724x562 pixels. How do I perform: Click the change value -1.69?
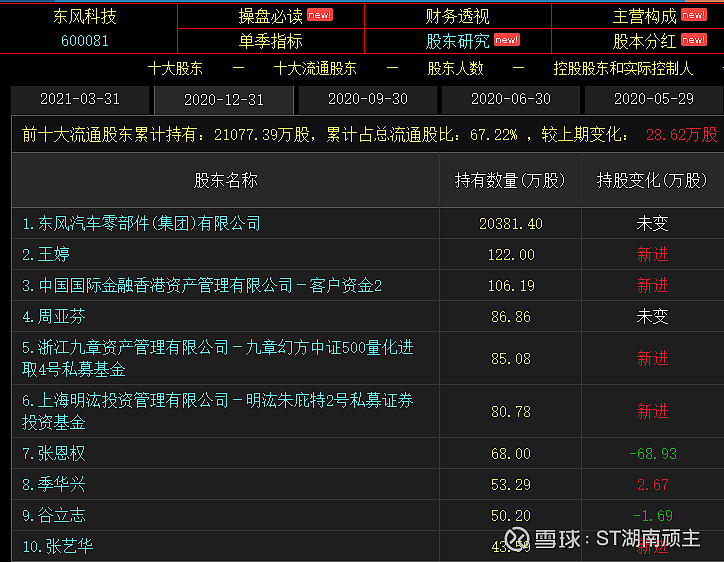click(652, 516)
